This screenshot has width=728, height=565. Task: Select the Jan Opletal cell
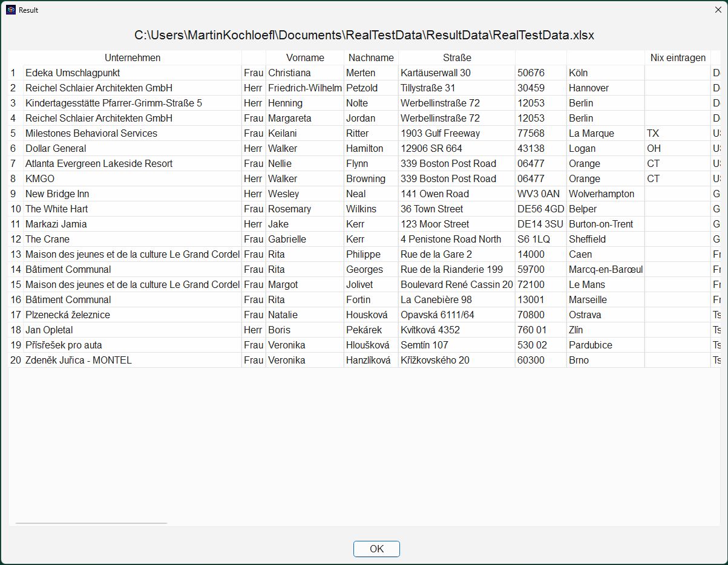click(133, 330)
